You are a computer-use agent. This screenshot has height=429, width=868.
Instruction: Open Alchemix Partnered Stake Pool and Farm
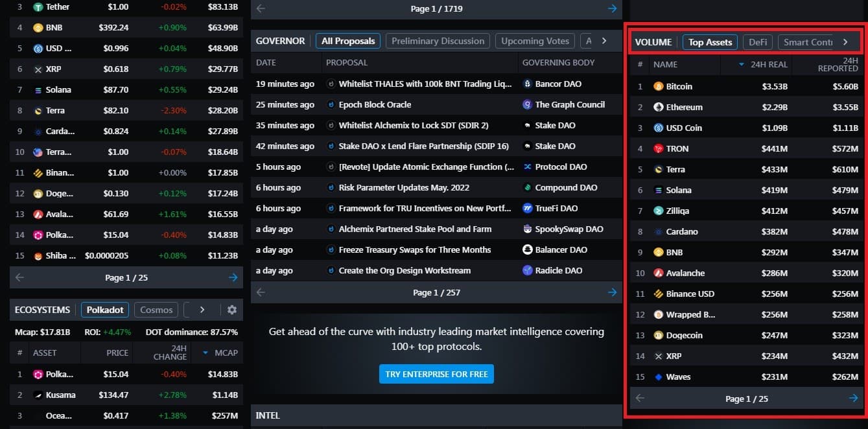[415, 229]
